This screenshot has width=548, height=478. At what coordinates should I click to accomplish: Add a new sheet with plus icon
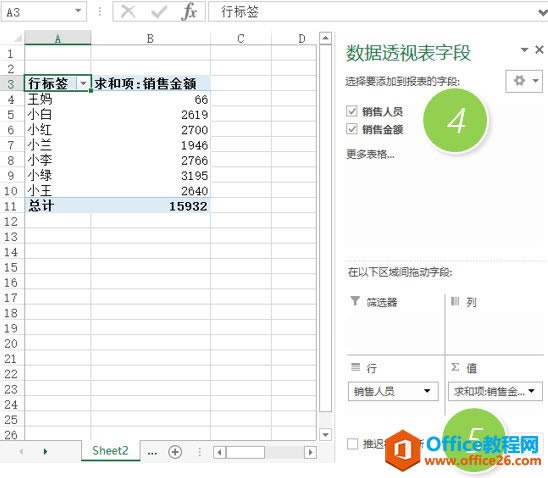coord(175,452)
